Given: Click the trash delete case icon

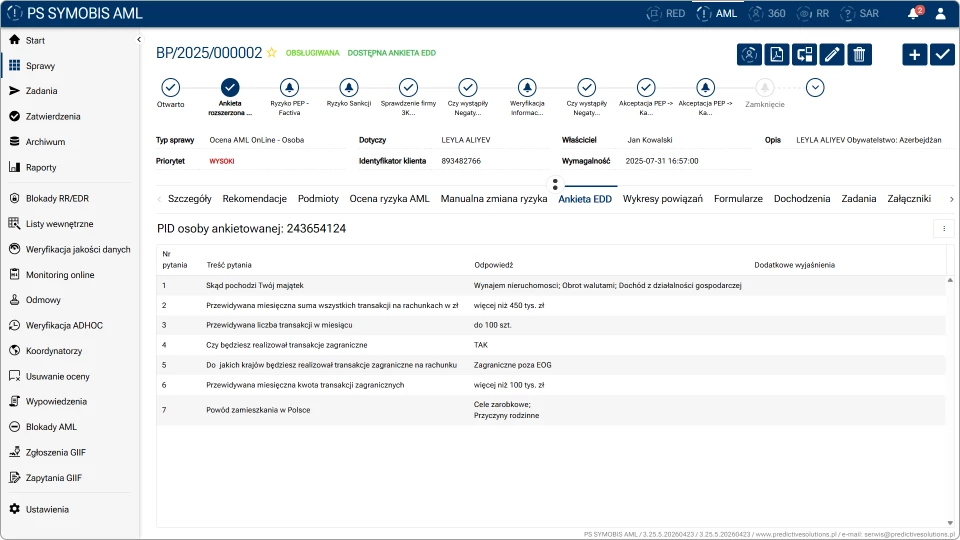Looking at the screenshot, I should point(859,54).
